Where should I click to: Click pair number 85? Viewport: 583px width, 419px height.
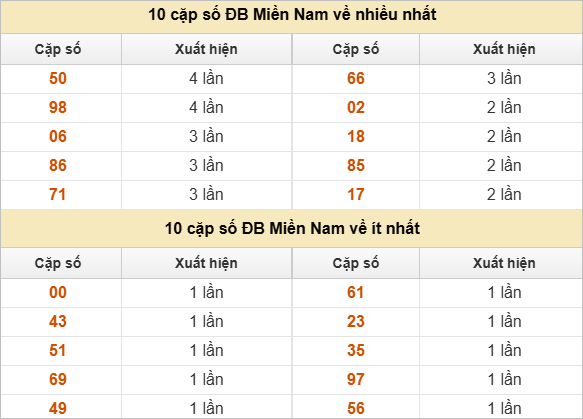coord(356,165)
